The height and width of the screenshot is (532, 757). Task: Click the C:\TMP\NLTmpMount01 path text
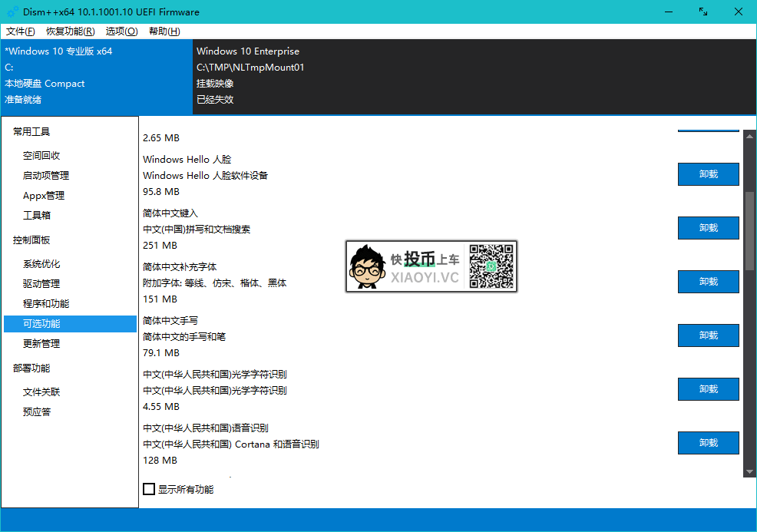(x=250, y=67)
